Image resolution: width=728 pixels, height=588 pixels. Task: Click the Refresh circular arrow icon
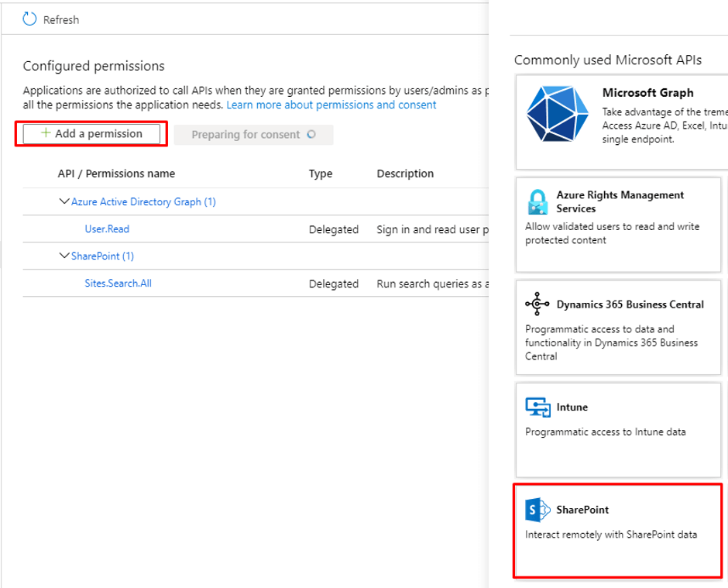(30, 19)
